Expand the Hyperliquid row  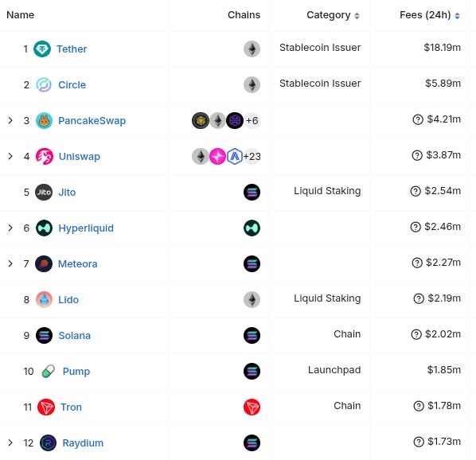[x=10, y=228]
